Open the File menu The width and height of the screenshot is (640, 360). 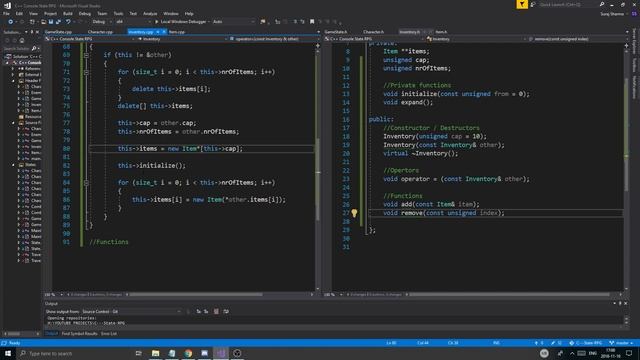6,13
